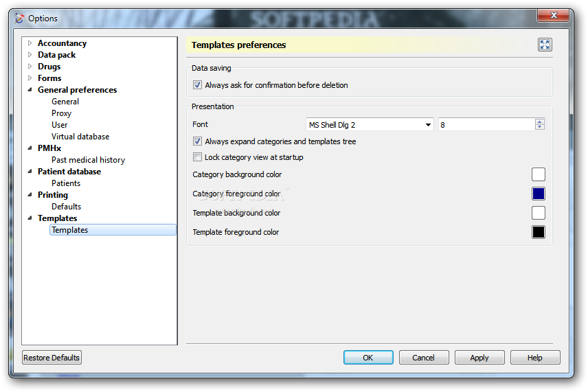Pick the Template foreground color swatch
588x392 pixels.
pyautogui.click(x=538, y=231)
